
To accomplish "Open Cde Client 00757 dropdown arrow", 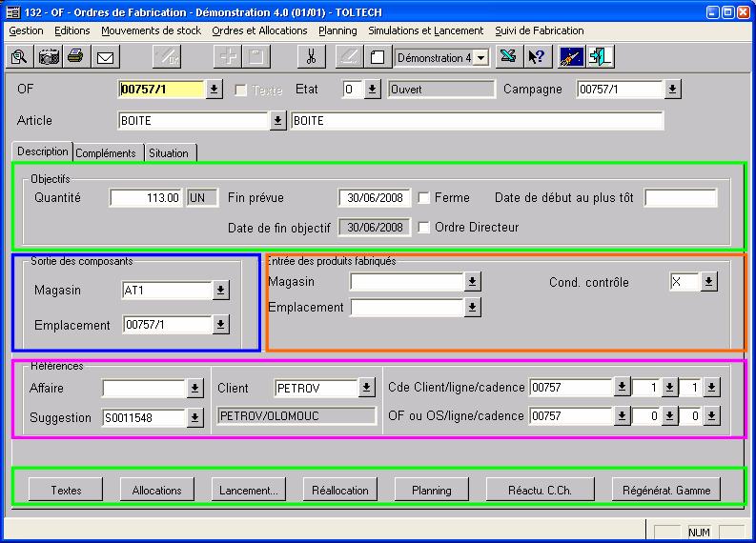I will pyautogui.click(x=622, y=387).
